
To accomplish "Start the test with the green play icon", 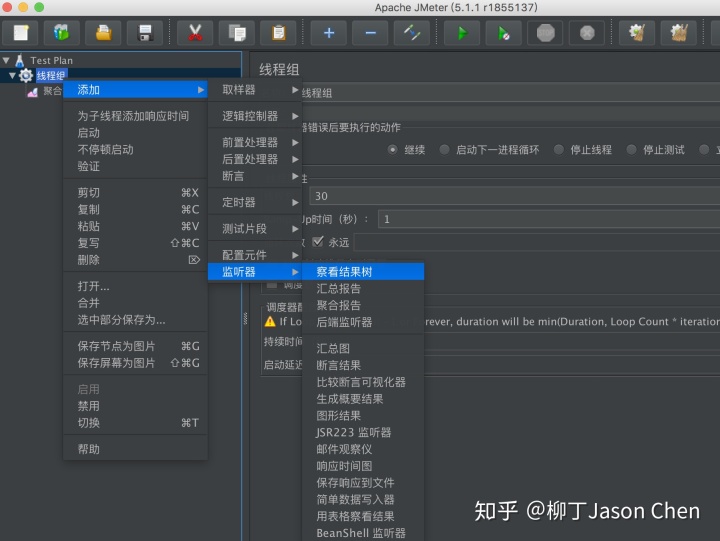I will [x=462, y=33].
